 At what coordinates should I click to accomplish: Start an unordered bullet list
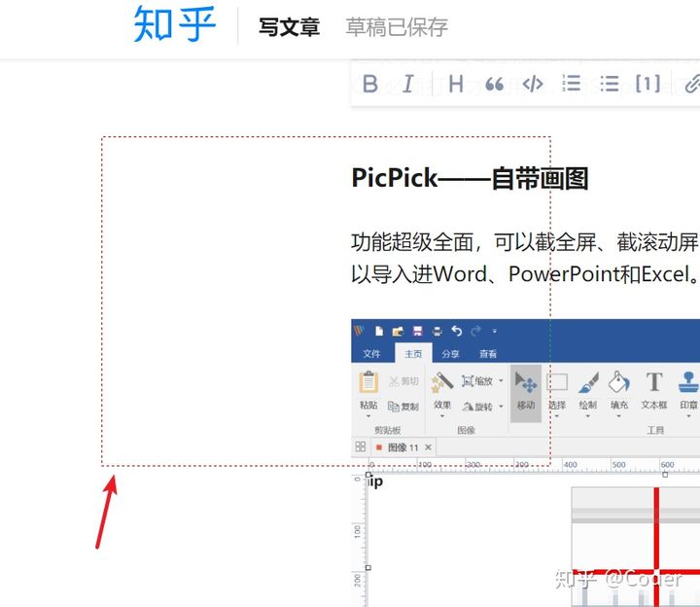610,84
